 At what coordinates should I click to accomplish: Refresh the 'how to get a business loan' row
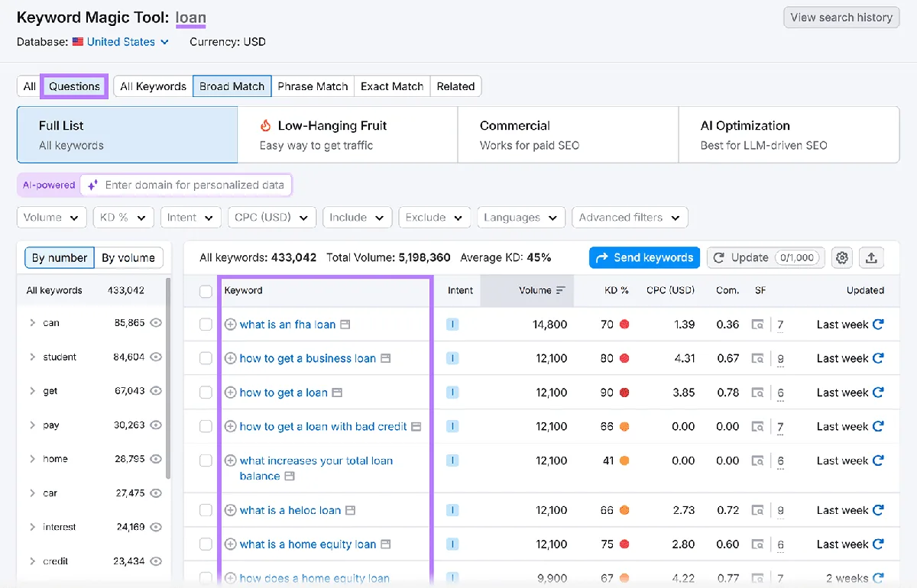point(878,358)
